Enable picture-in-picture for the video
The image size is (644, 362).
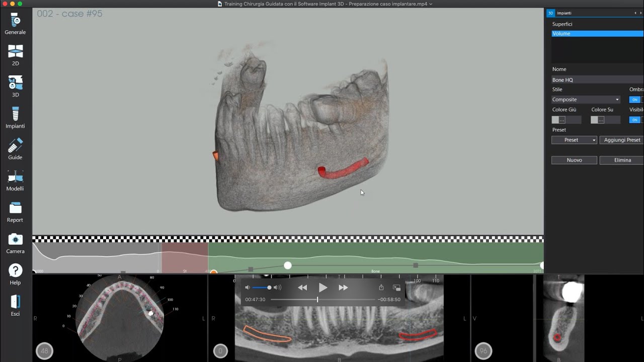coord(396,288)
